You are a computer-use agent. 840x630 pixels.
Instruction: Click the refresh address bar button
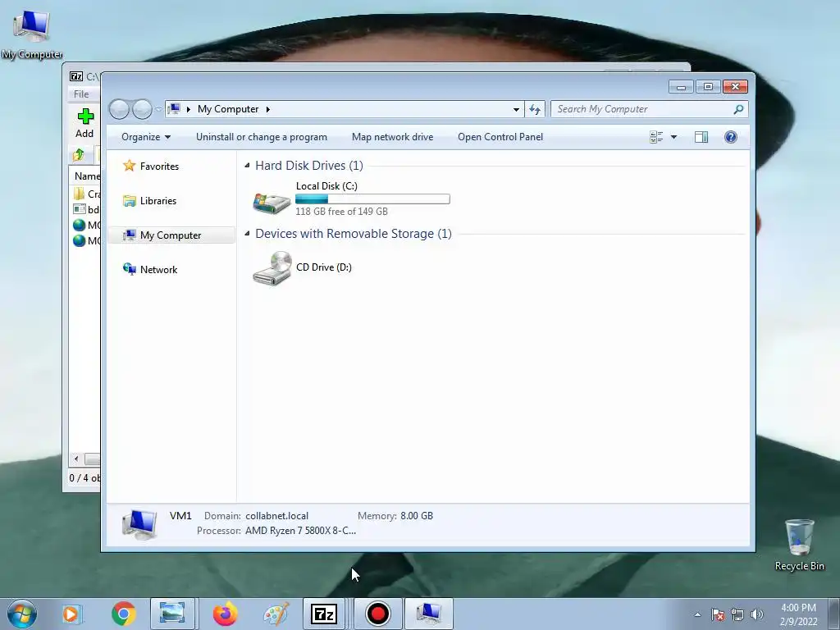(x=535, y=109)
